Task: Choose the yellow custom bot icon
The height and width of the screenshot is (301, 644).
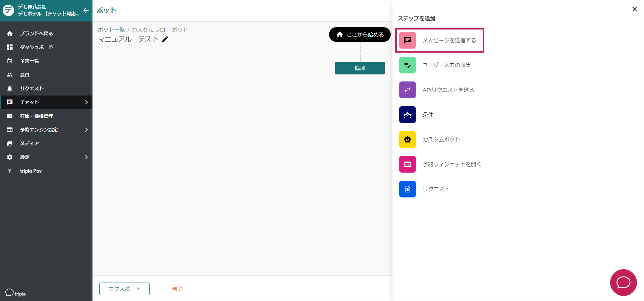Action: click(407, 139)
